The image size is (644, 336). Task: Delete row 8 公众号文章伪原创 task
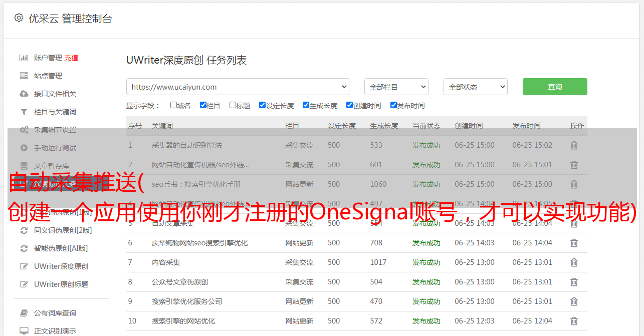pyautogui.click(x=574, y=282)
